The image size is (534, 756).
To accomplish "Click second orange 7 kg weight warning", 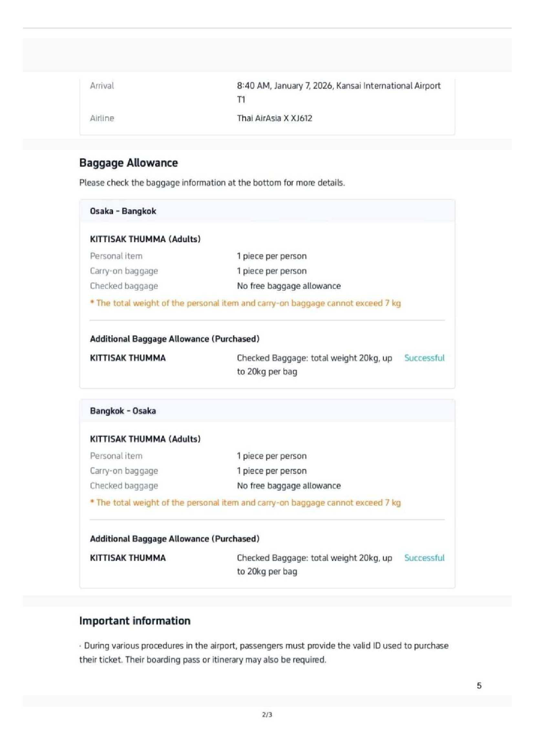I will coord(245,503).
